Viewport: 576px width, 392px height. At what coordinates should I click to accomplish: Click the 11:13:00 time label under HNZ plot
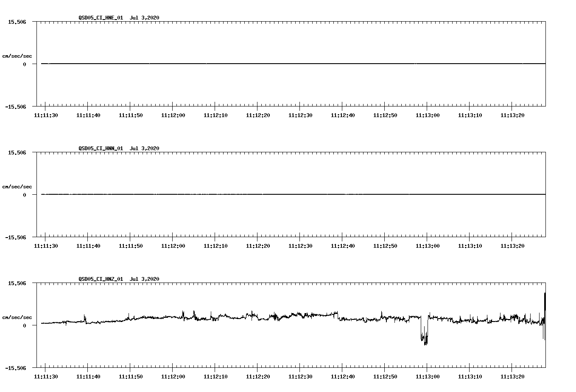pos(428,376)
